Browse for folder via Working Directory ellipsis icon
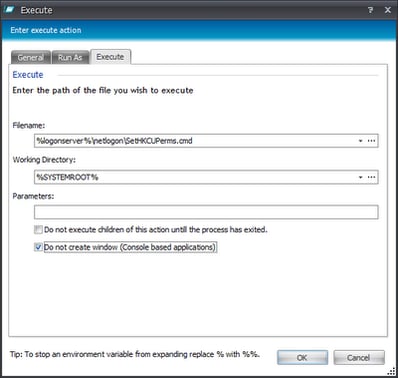The height and width of the screenshot is (378, 398). tap(371, 177)
